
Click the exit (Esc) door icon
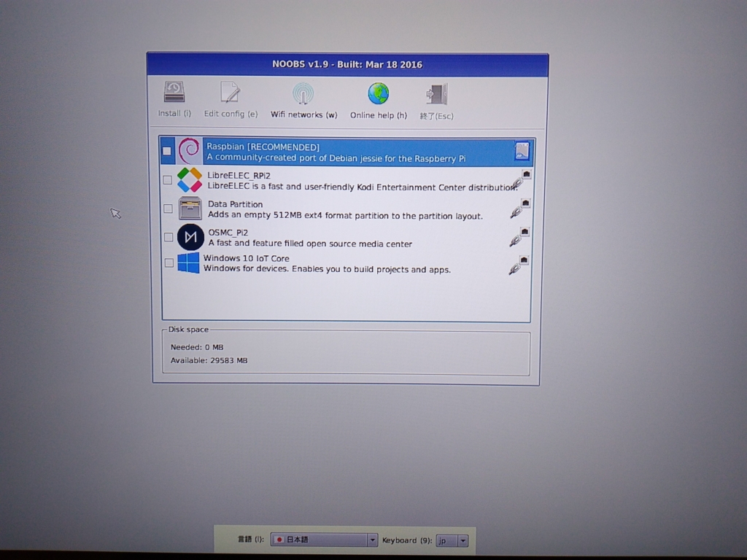point(436,94)
